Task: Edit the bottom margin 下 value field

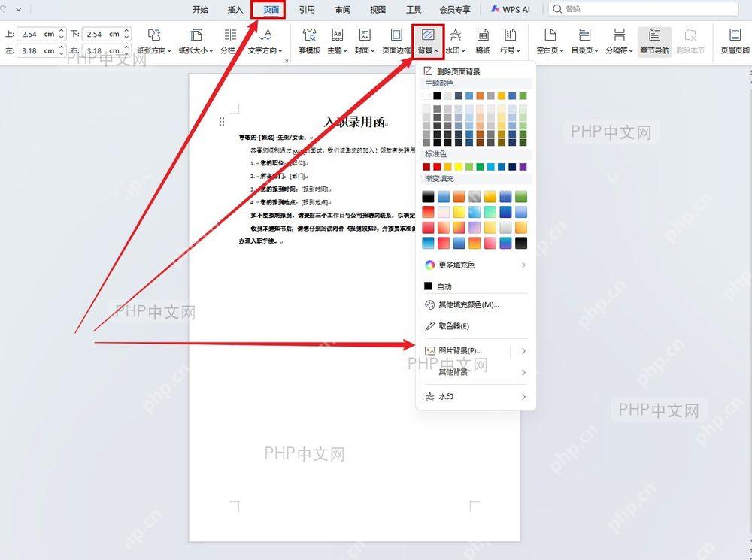Action: [x=102, y=34]
